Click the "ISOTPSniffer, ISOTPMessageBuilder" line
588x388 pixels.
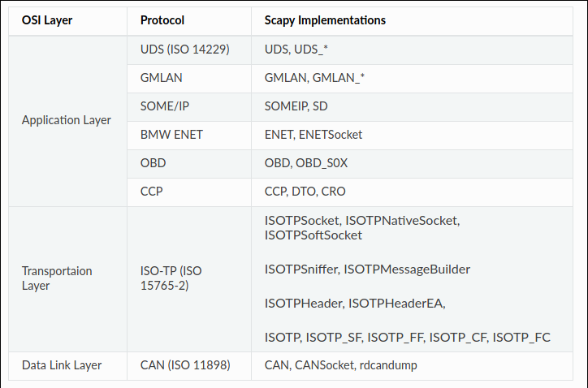click(367, 269)
